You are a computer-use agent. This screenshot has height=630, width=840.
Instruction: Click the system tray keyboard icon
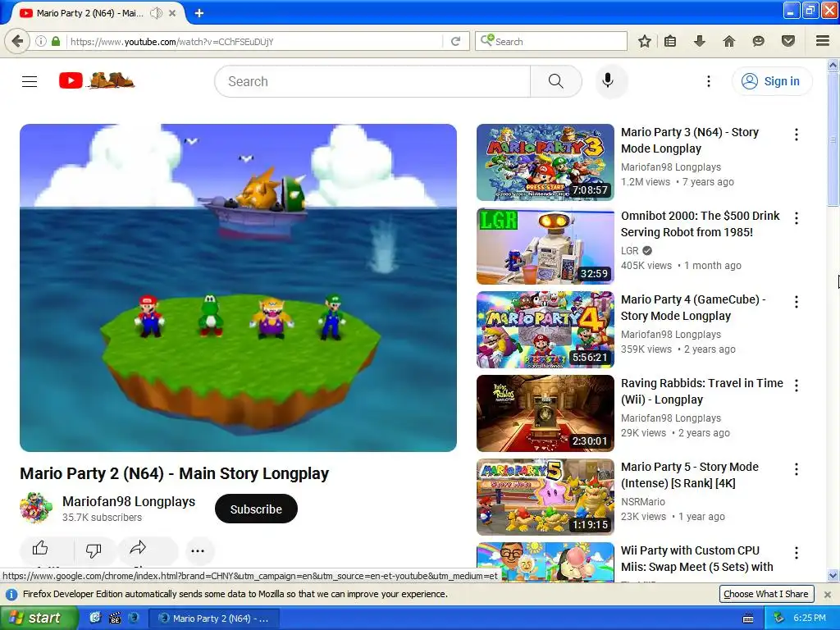(748, 619)
